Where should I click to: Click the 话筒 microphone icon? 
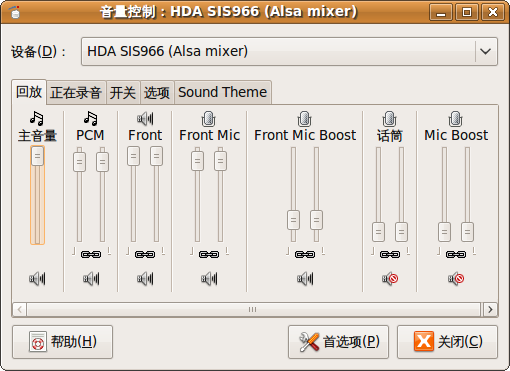pyautogui.click(x=389, y=119)
